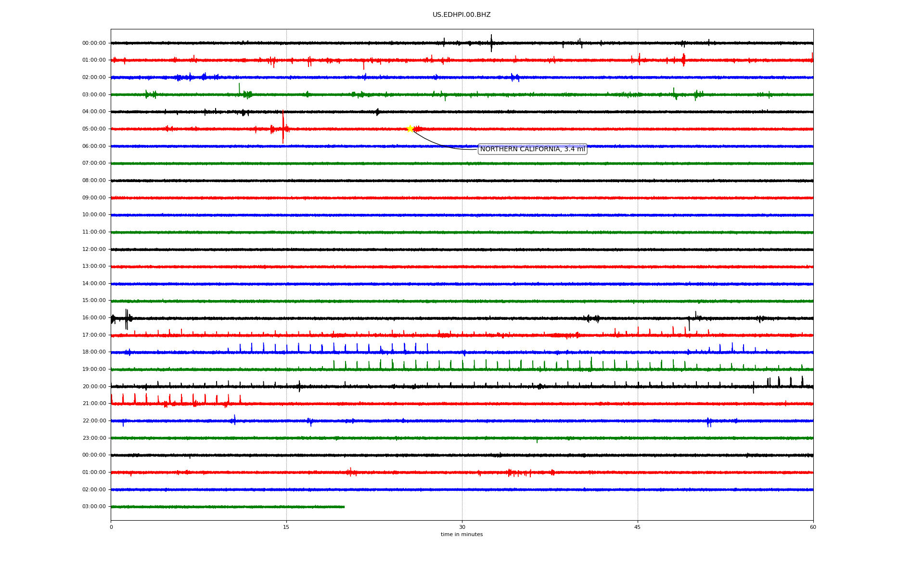Click the 09:00:00 row label

[x=94, y=198]
